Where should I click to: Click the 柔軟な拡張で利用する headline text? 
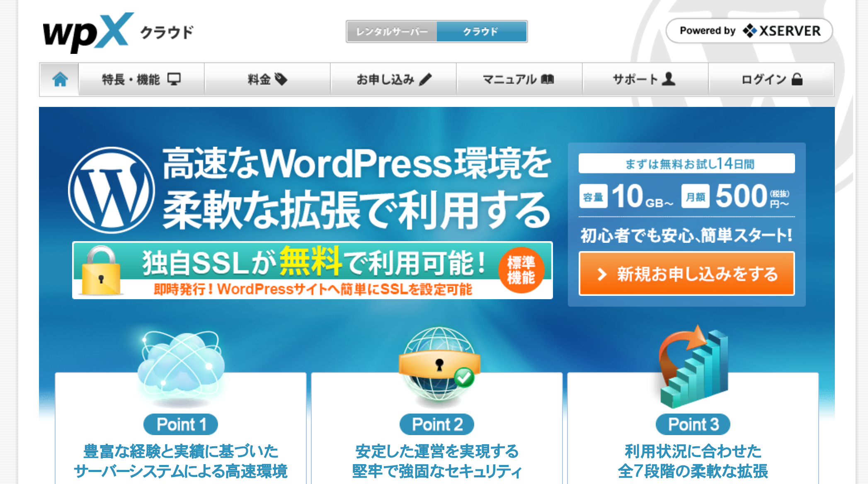click(x=357, y=210)
